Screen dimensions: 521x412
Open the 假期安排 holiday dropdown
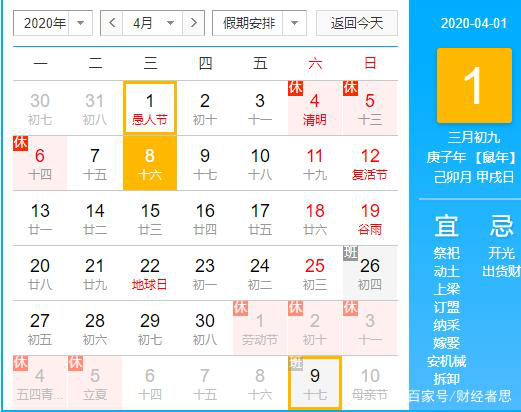point(259,23)
